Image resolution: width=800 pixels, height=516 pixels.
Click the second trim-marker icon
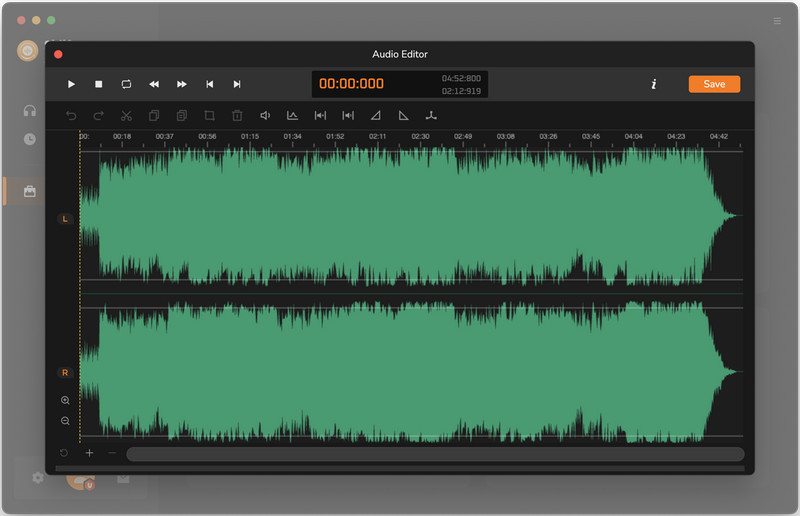348,116
